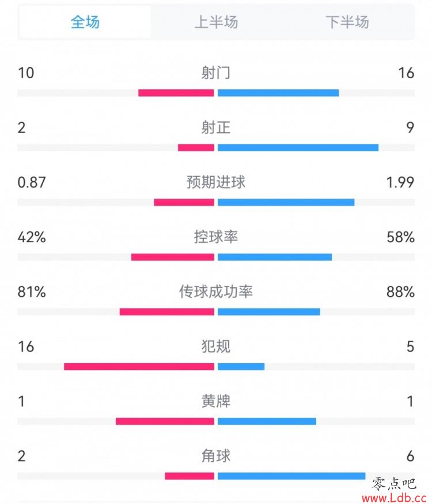
Task: Tap the blue bar under 角球
Action: click(291, 476)
